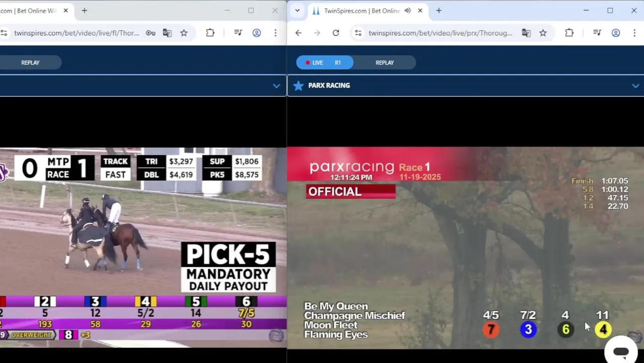The width and height of the screenshot is (644, 363).
Task: Click the race date 11-19-2025
Action: point(420,177)
